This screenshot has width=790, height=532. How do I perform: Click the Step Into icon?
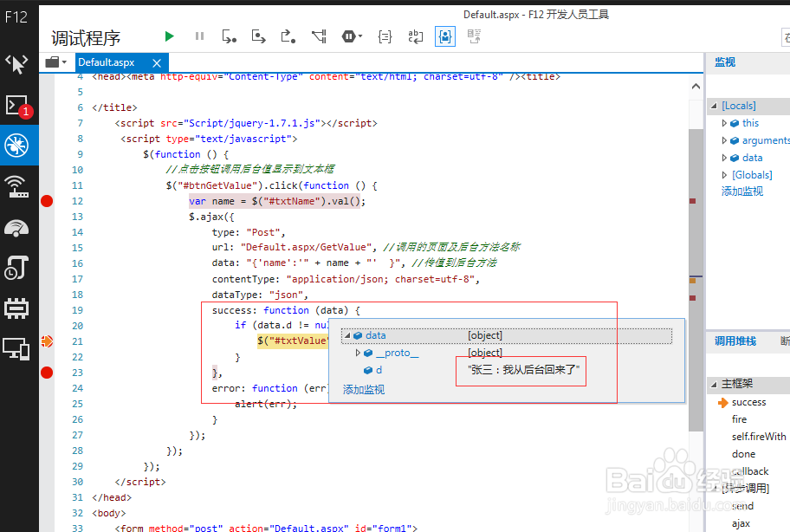click(x=230, y=36)
